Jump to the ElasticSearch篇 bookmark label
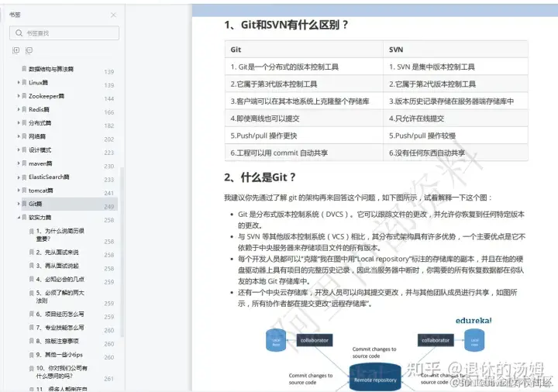 pyautogui.click(x=49, y=177)
